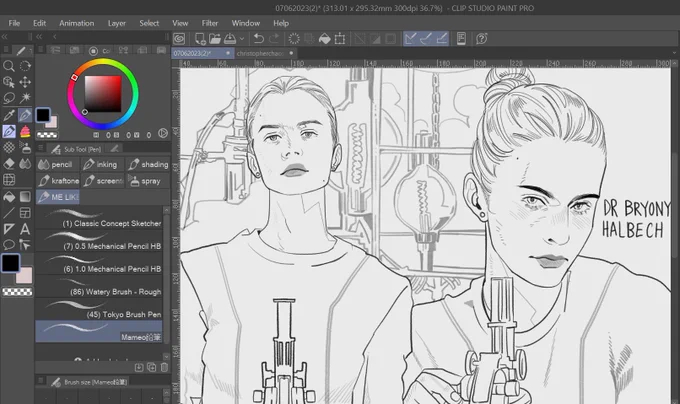Toggle Snap to Special Ruler button
The width and height of the screenshot is (680, 404).
click(x=426, y=39)
